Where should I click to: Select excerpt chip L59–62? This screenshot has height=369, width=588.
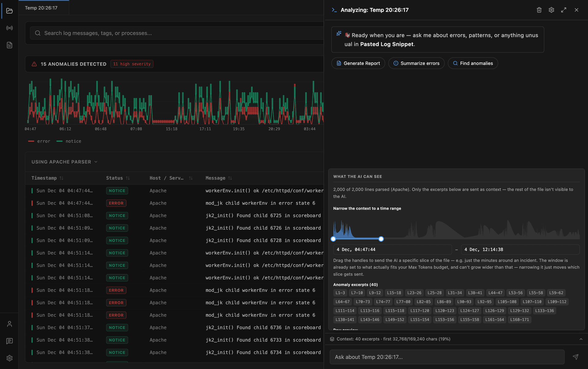[x=556, y=293]
